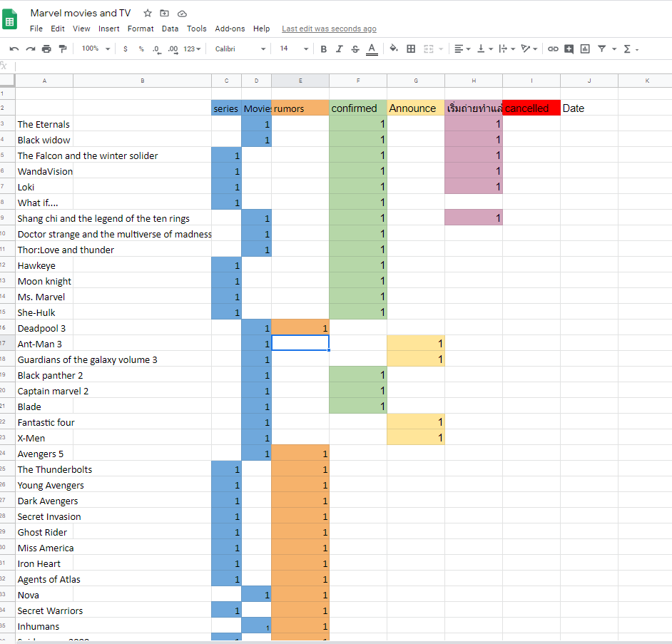Open horizontal align dropdown
This screenshot has width=672, height=644.
(462, 48)
